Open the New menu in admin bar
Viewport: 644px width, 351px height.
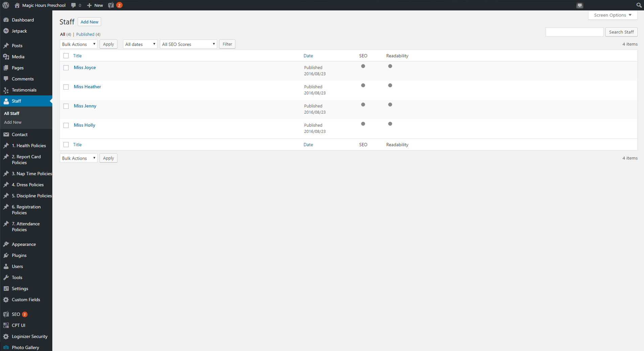pyautogui.click(x=95, y=5)
